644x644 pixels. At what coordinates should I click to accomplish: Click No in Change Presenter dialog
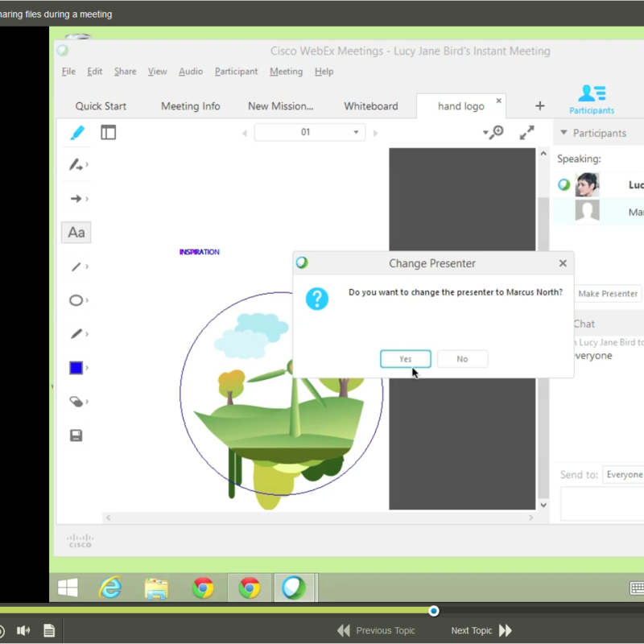462,359
